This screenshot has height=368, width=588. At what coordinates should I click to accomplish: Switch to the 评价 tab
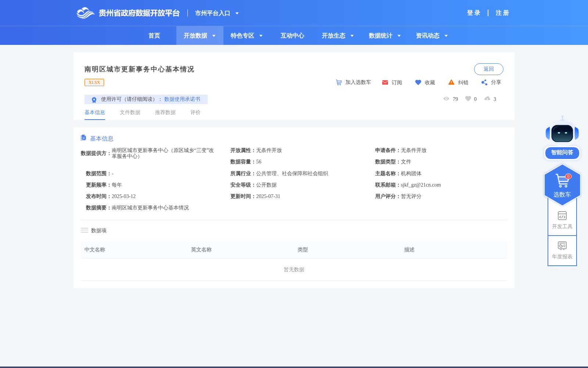[196, 113]
